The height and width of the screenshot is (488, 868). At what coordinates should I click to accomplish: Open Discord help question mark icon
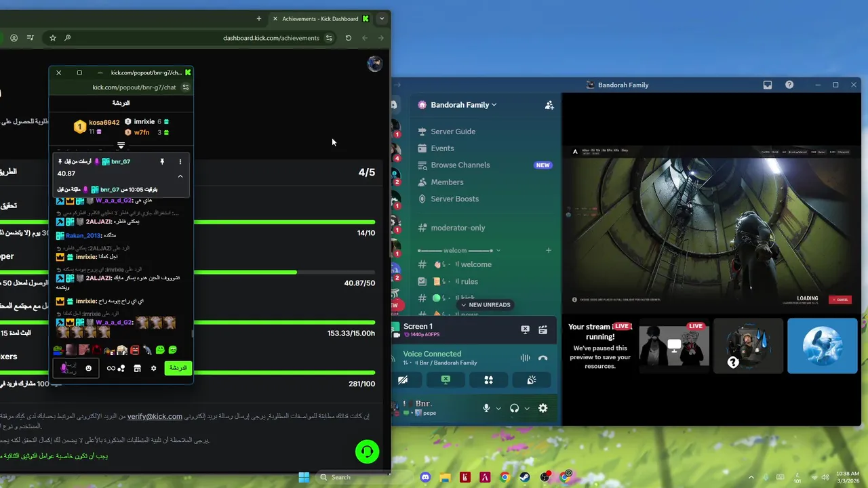pyautogui.click(x=789, y=85)
